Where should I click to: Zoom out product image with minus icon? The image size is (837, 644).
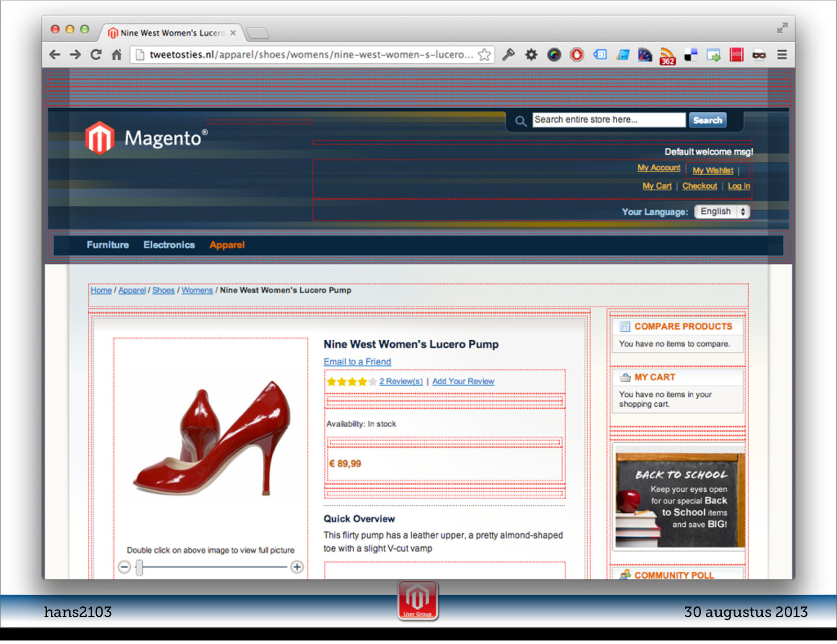click(124, 567)
